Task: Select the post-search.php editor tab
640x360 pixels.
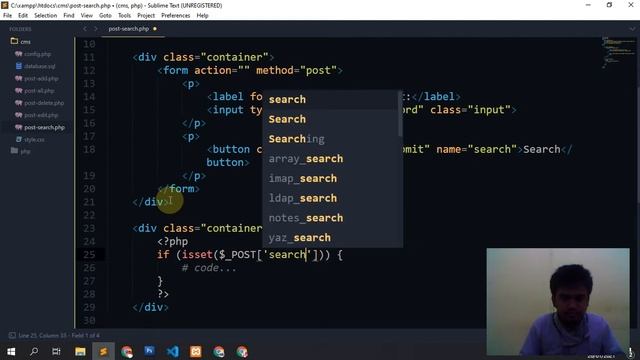Action: click(x=129, y=29)
